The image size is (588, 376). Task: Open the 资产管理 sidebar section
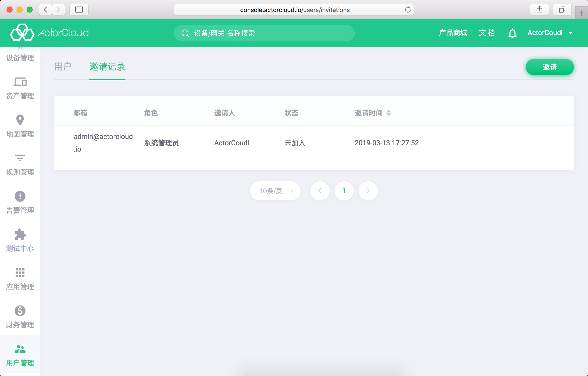pos(20,88)
